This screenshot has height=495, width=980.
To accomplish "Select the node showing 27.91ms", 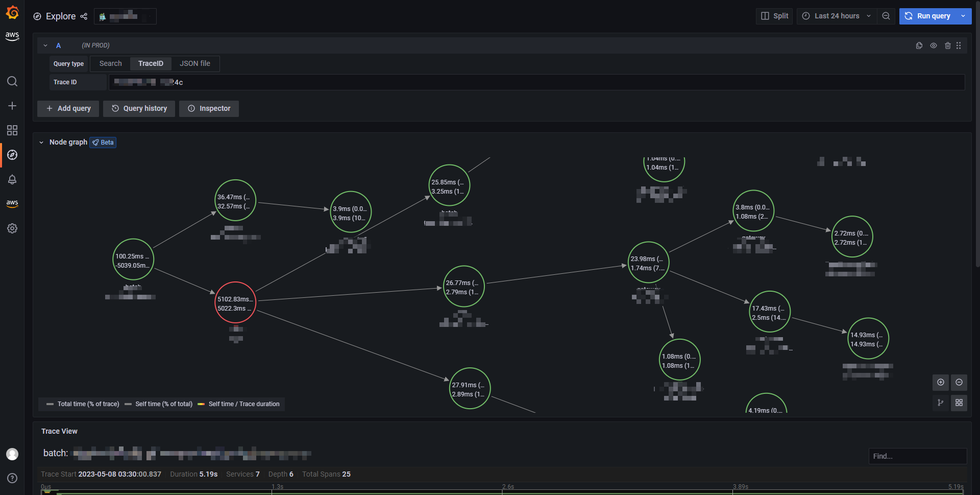I will click(x=470, y=388).
